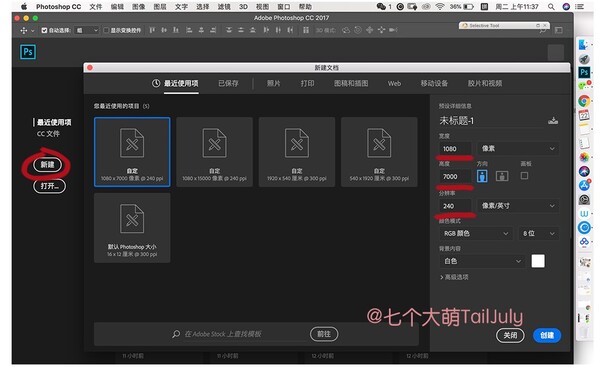This screenshot has width=600, height=372.
Task: Open the auto-select 组 dropdown in options bar
Action: (87, 30)
